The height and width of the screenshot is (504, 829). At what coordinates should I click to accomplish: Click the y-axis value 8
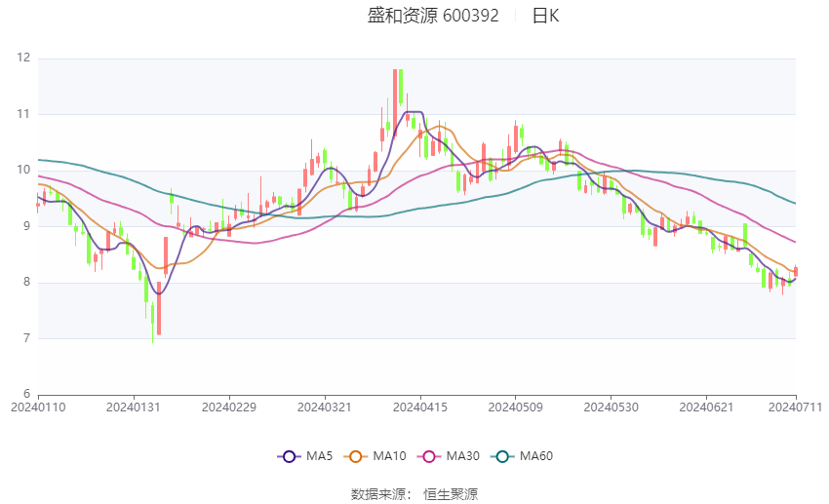coord(26,282)
